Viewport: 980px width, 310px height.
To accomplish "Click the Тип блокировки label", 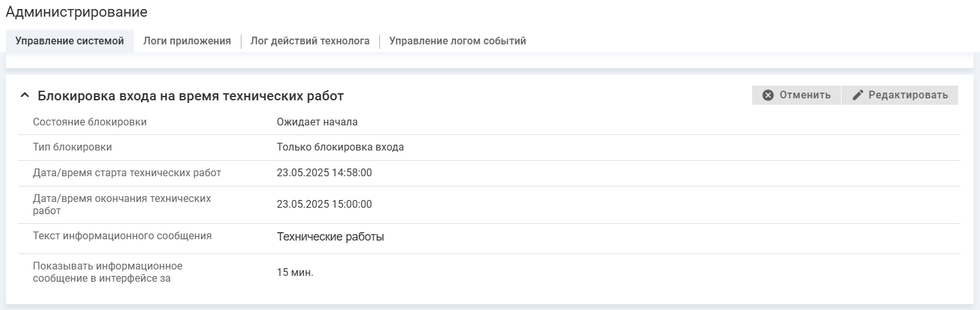I will [x=72, y=147].
